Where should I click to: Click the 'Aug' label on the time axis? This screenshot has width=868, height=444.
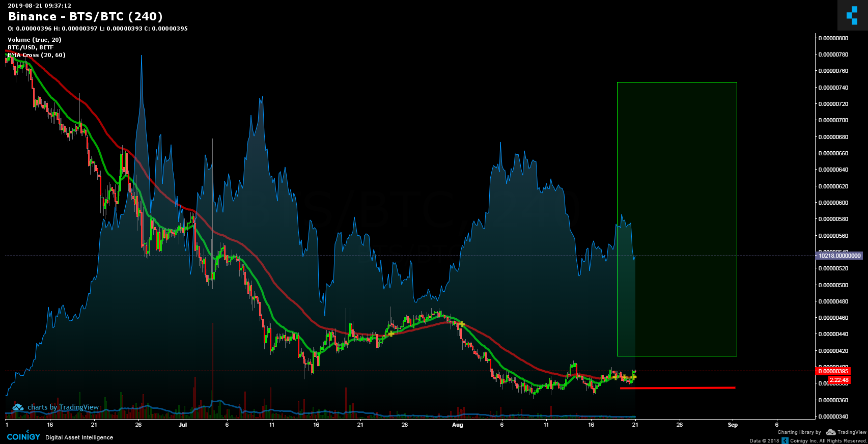458,425
